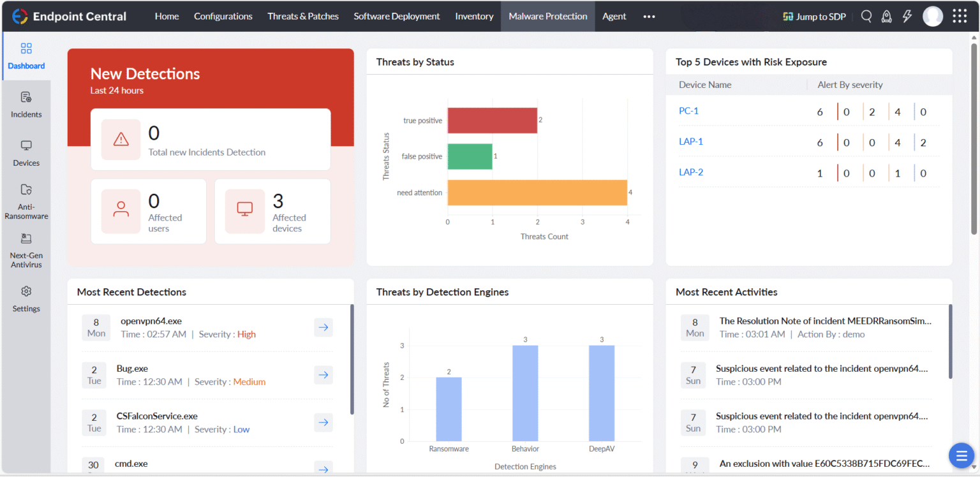Click the red true positive bar
The width and height of the screenshot is (980, 477).
click(x=493, y=121)
